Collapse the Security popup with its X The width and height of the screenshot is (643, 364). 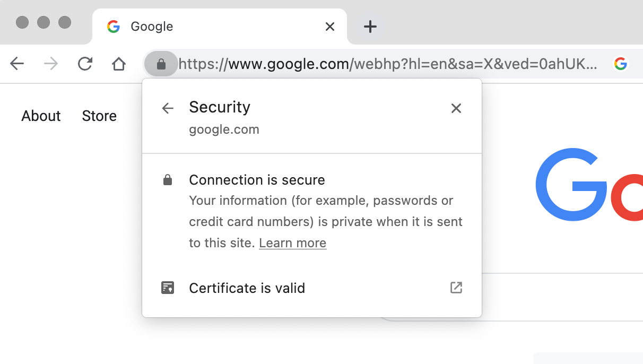(x=456, y=108)
